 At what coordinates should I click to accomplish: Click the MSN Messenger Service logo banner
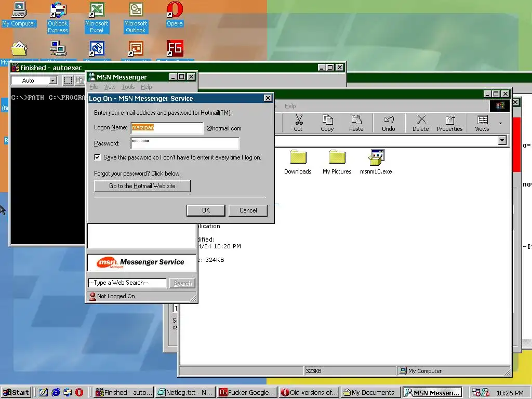(142, 262)
